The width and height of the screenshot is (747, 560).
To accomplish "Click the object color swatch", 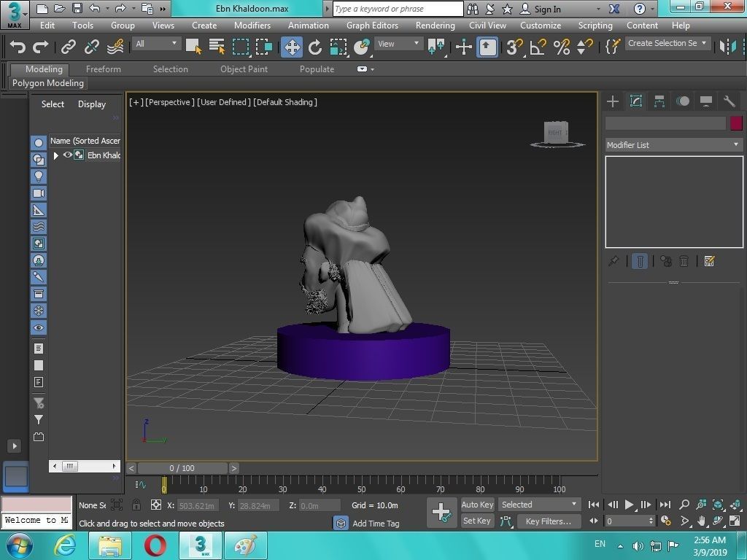I will point(736,123).
